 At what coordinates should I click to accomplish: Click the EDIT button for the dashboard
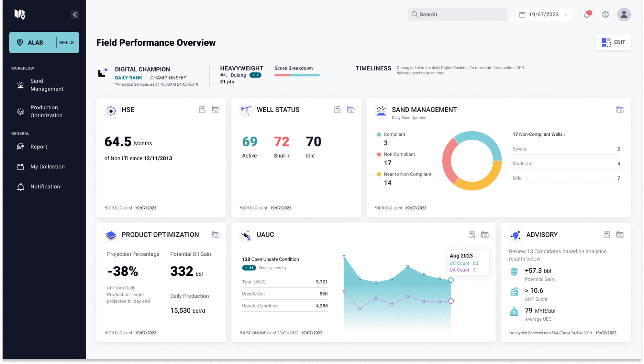(x=613, y=42)
